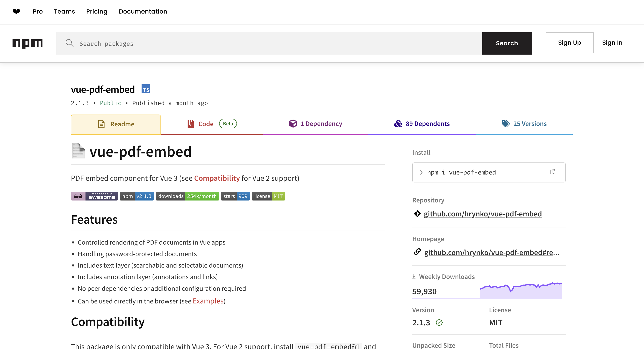This screenshot has width=644, height=349.
Task: Click the 'Features' heading
Action: pos(94,220)
